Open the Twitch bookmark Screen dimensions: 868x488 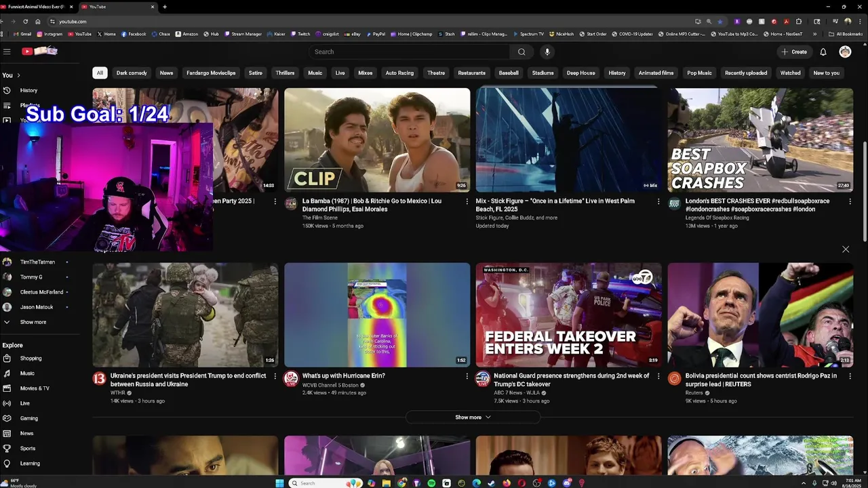tap(300, 34)
